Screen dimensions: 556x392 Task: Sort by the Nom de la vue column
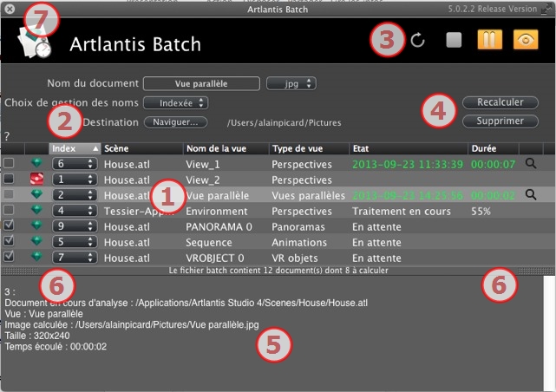226,148
